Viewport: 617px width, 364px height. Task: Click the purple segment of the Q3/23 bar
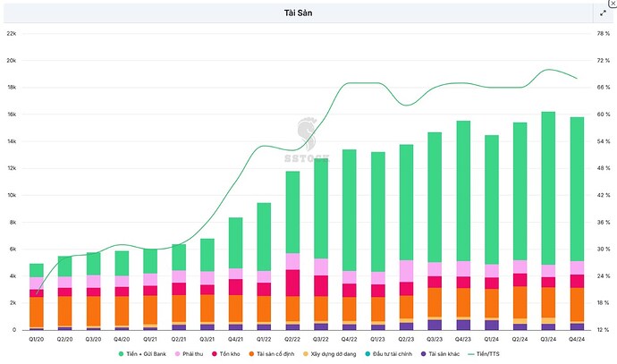point(435,324)
